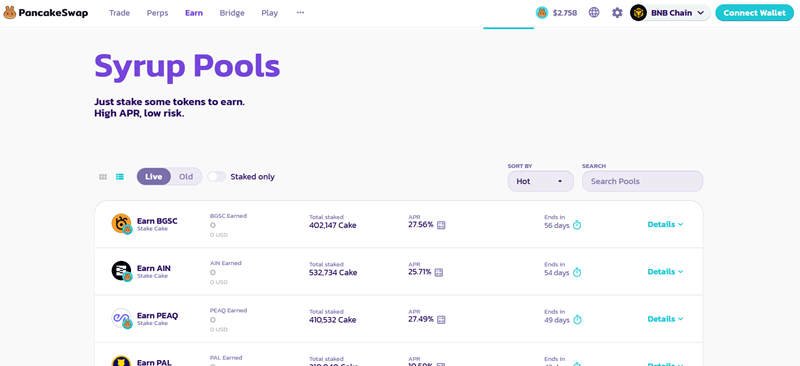The image size is (800, 366).
Task: Click the Earn PEAQ pool title
Action: click(x=158, y=316)
